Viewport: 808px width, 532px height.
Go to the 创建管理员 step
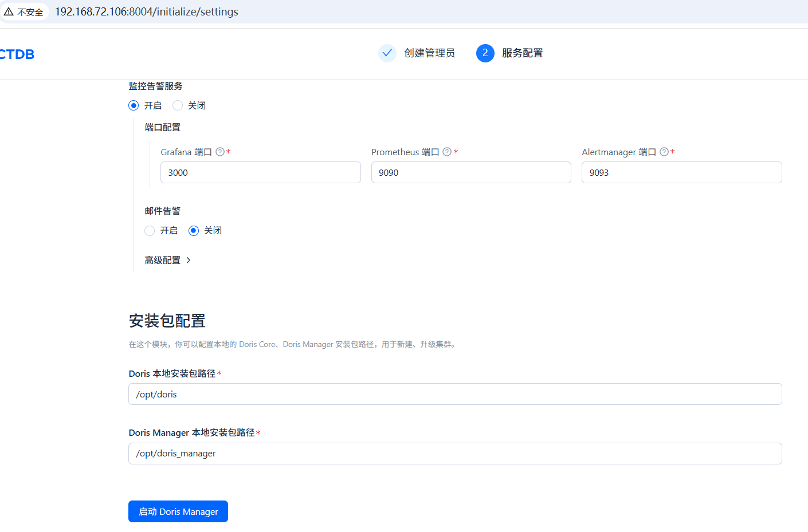point(429,53)
